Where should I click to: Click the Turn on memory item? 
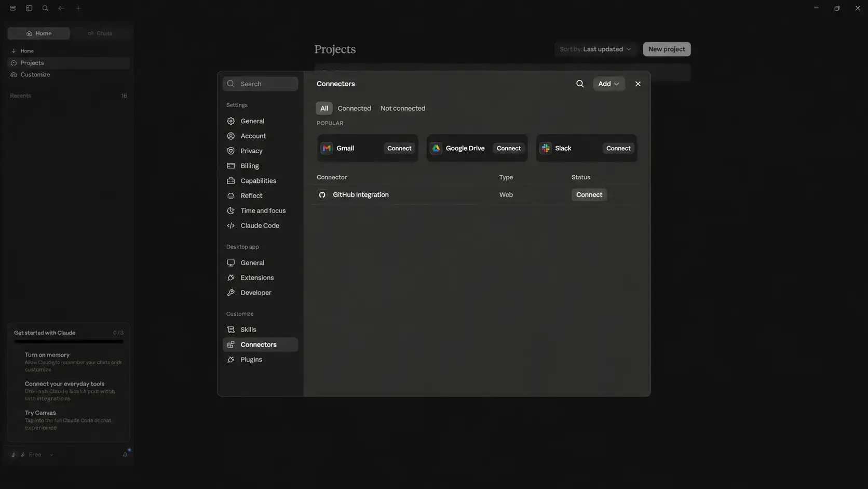point(73,362)
